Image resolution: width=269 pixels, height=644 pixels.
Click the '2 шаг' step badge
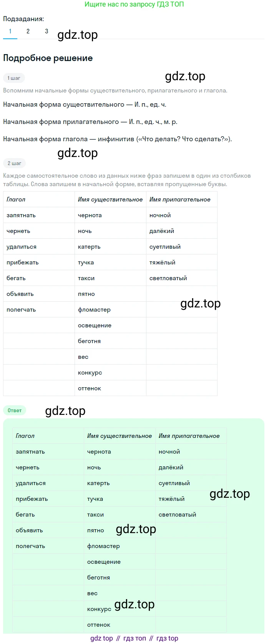(x=14, y=163)
